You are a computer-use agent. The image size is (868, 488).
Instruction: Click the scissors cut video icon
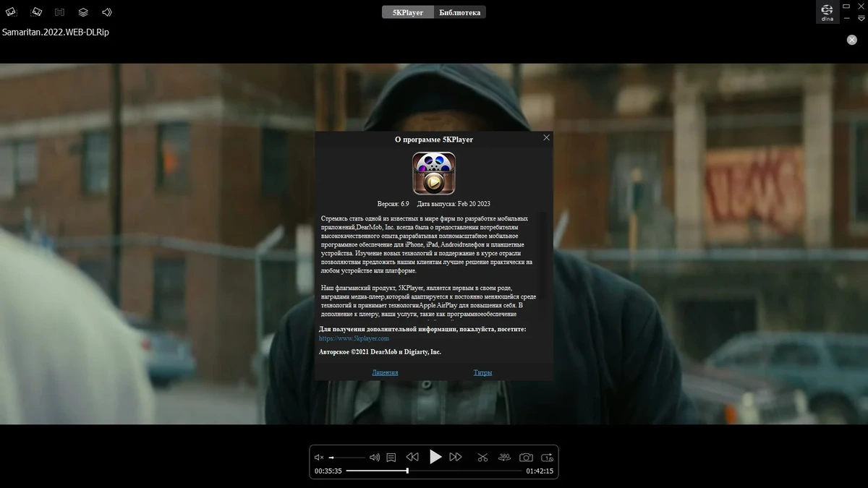pos(482,457)
